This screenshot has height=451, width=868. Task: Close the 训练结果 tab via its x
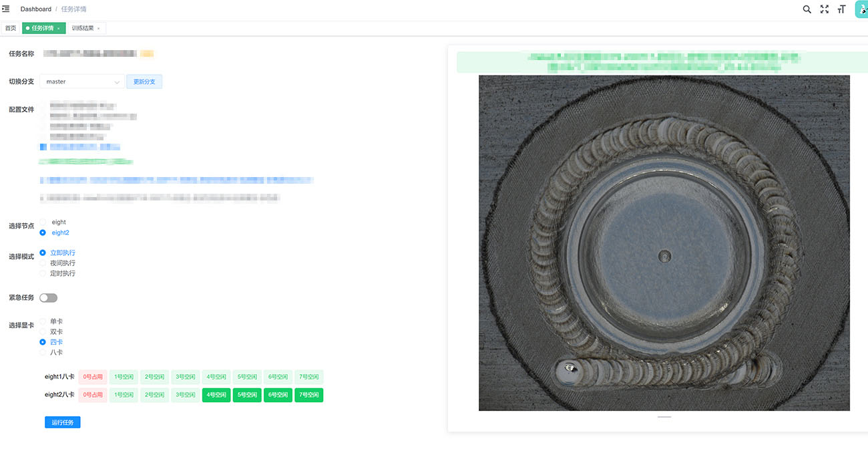tap(99, 29)
